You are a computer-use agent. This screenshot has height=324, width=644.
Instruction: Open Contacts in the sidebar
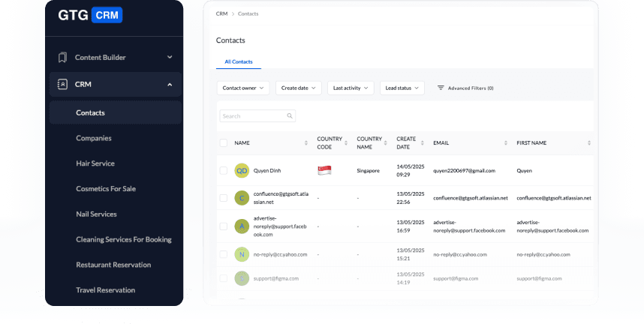point(116,112)
